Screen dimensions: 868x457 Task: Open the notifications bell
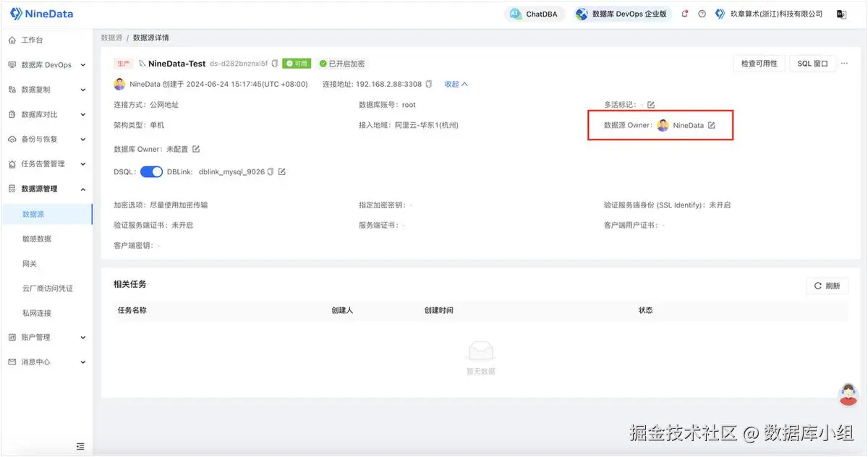pyautogui.click(x=685, y=14)
